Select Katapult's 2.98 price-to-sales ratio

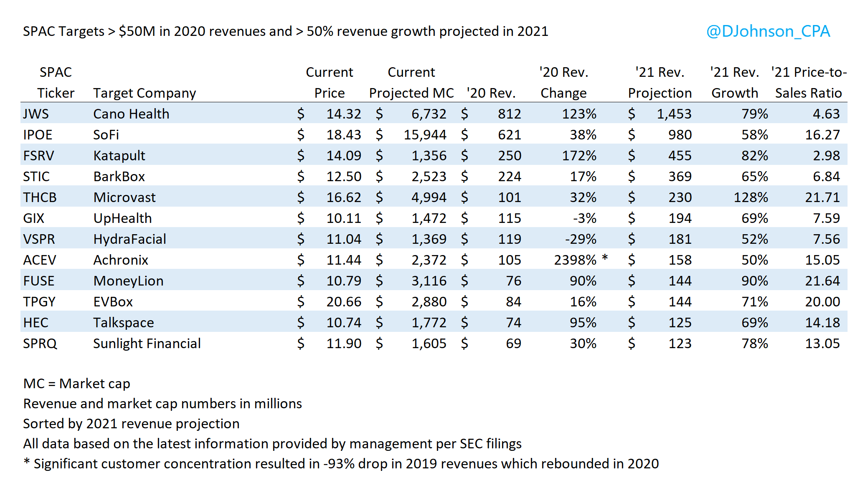pyautogui.click(x=826, y=156)
